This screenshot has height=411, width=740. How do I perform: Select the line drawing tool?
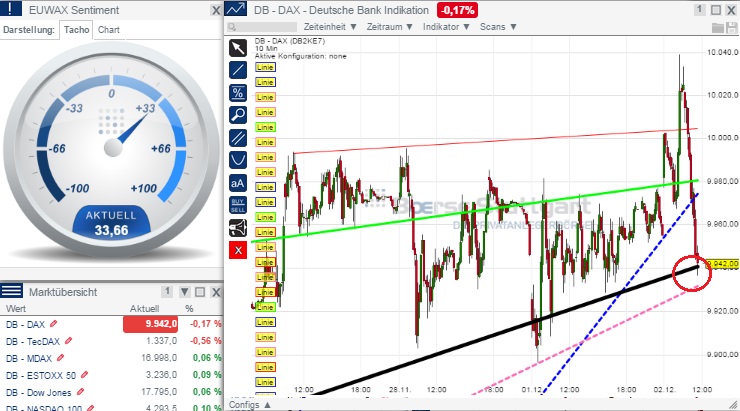tap(238, 70)
